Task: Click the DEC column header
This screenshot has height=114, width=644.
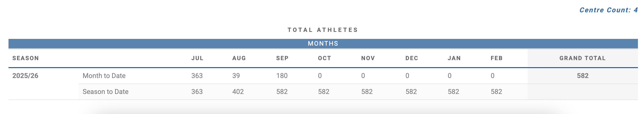Action: (412, 58)
